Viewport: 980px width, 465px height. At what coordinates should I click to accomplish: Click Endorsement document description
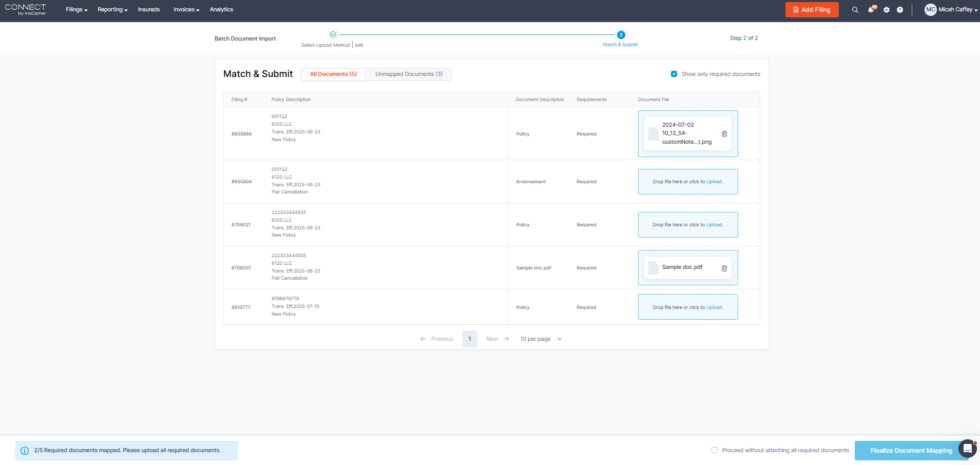[531, 182]
